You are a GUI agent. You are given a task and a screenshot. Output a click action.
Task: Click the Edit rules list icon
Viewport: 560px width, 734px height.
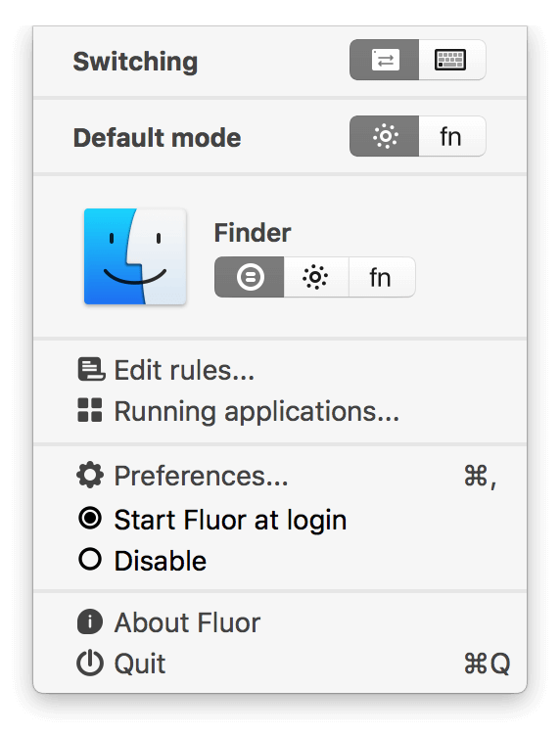point(90,370)
